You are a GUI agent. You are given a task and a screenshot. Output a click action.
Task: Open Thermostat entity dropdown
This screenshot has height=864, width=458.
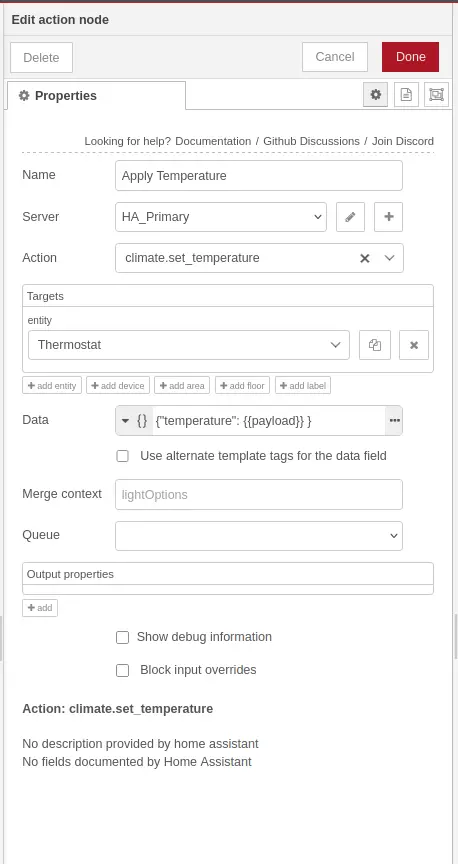(x=188, y=345)
